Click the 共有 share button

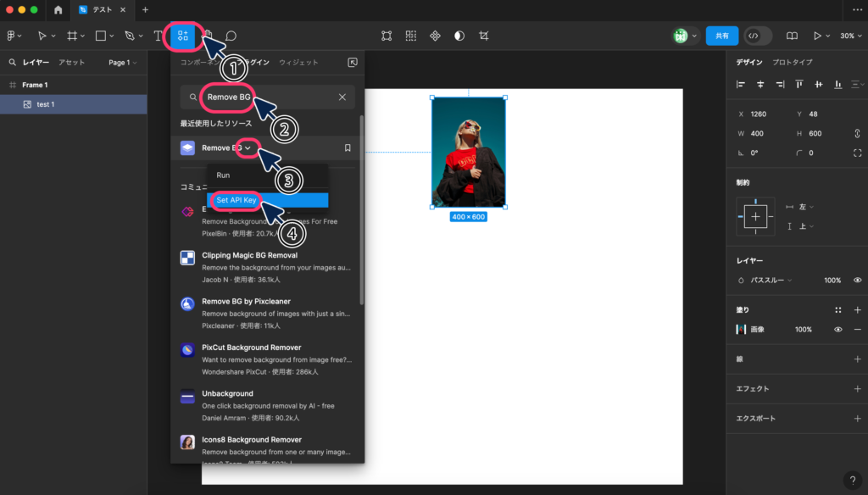coord(721,36)
